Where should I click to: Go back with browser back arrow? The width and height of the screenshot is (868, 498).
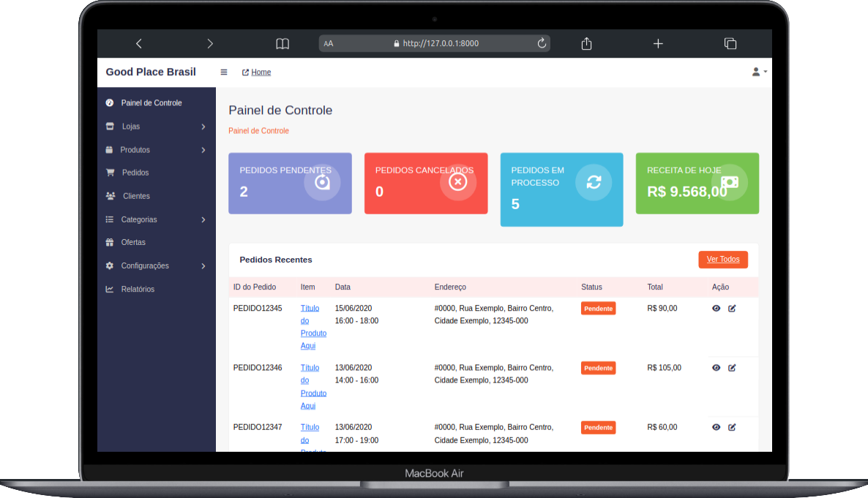coord(139,44)
